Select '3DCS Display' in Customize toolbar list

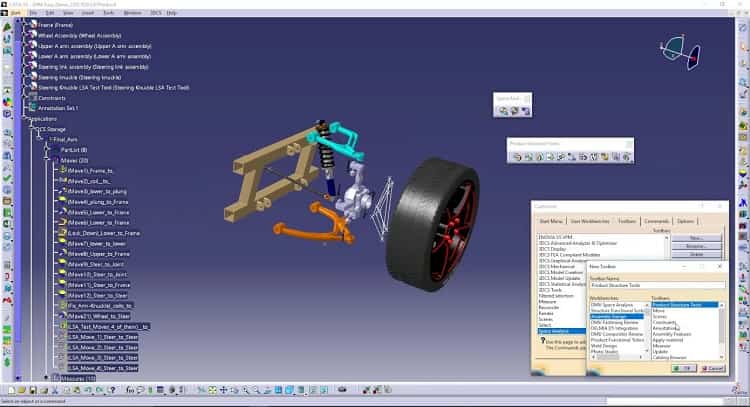(552, 249)
